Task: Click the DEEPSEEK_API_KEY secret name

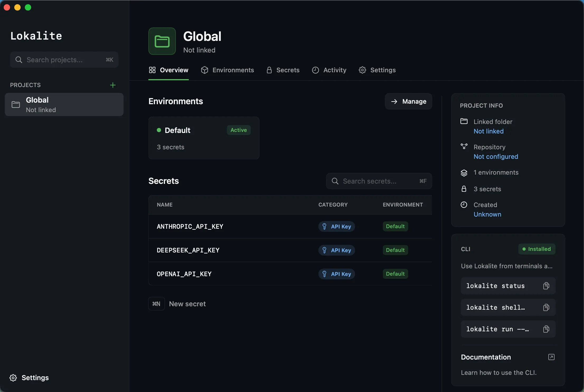Action: [x=188, y=250]
